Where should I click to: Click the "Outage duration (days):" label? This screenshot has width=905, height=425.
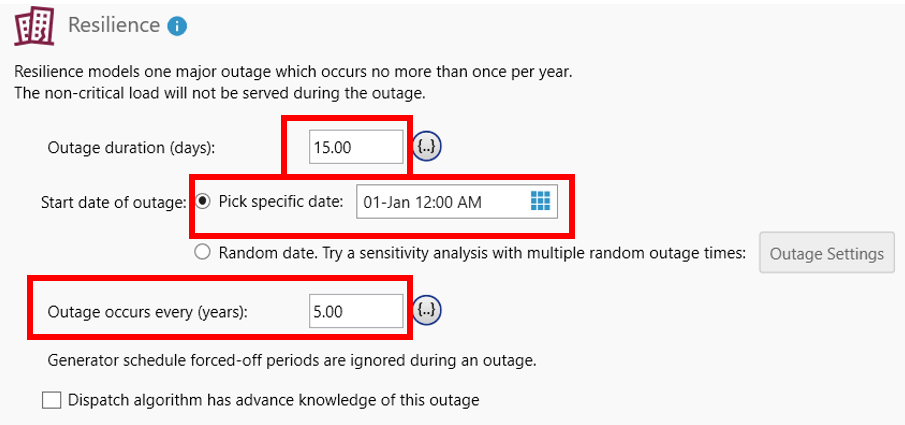pos(131,148)
